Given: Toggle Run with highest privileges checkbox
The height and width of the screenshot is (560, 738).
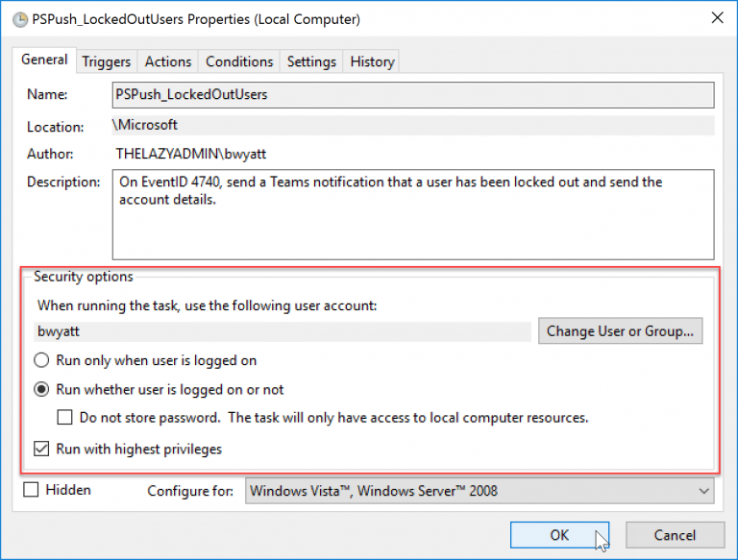Looking at the screenshot, I should click(41, 449).
